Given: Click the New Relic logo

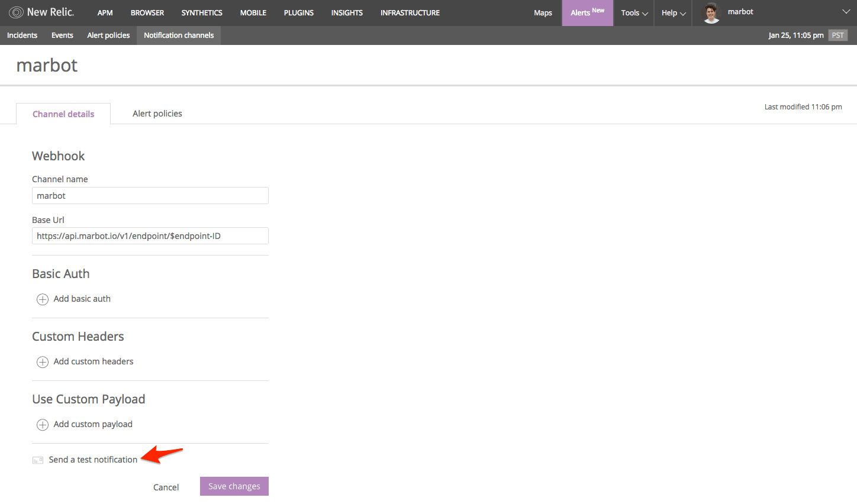Looking at the screenshot, I should pyautogui.click(x=41, y=12).
